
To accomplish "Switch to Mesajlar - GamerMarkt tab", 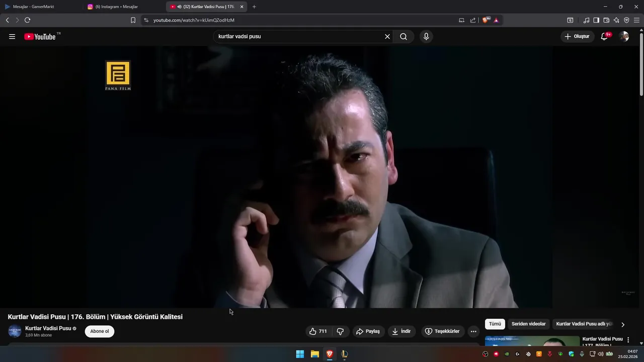I will 41,7.
